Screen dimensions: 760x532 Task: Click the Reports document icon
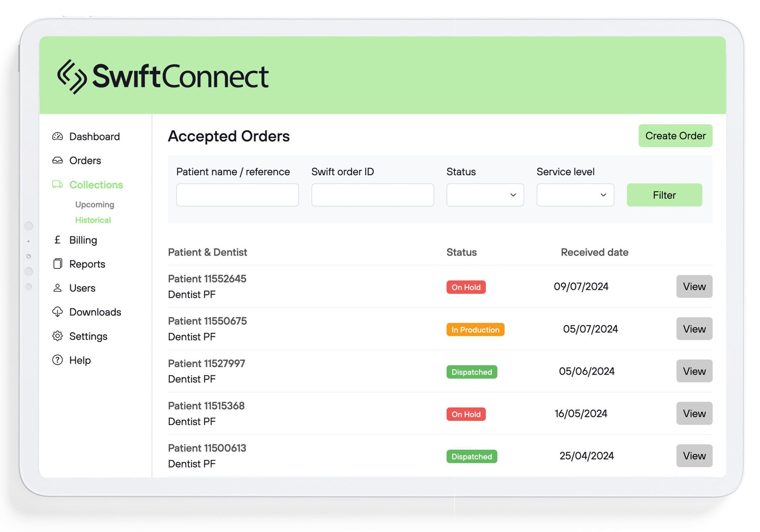tap(57, 264)
